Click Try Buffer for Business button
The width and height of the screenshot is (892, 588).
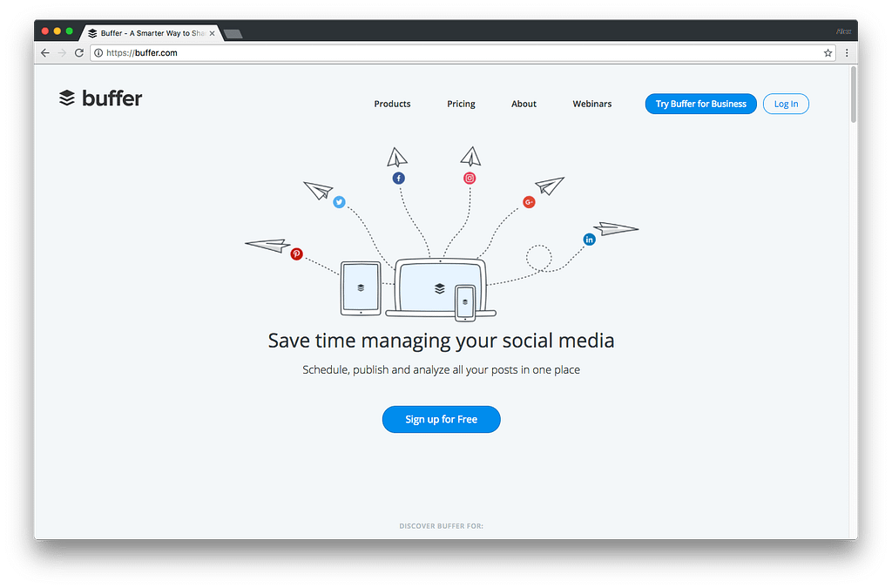click(x=701, y=104)
